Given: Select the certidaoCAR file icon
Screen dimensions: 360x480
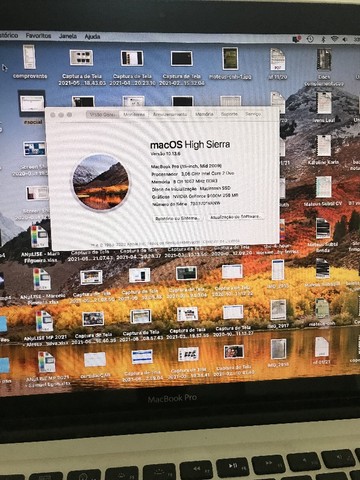Looking at the screenshot, I should coord(95,360).
